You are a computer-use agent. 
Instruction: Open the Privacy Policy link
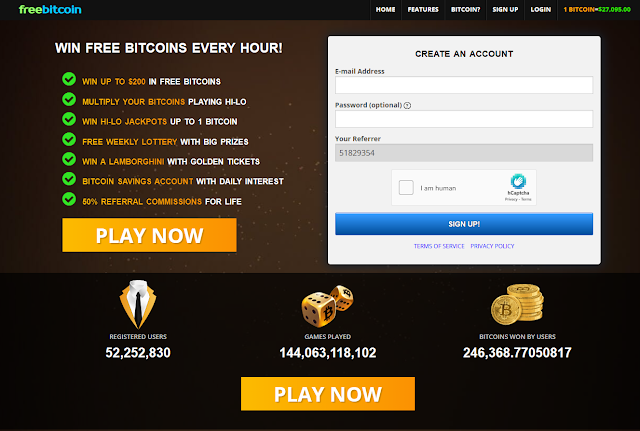492,246
